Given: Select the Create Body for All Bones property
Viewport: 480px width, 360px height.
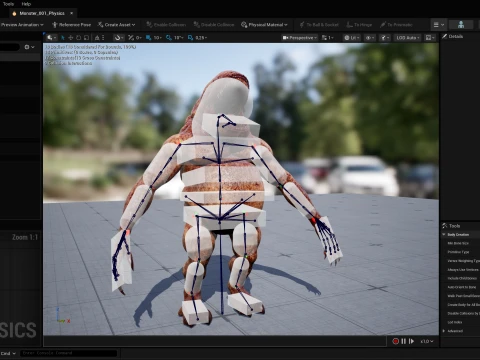Looking at the screenshot, I should click(463, 305).
